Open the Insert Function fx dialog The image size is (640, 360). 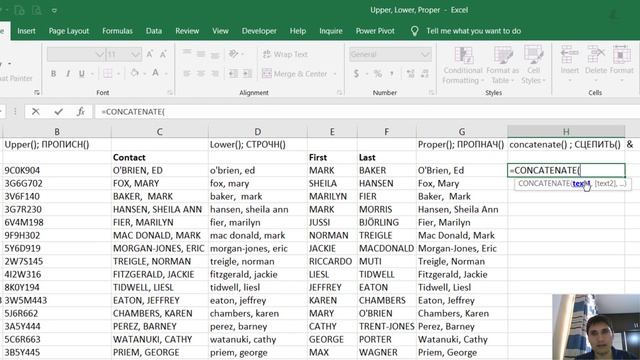[81, 111]
